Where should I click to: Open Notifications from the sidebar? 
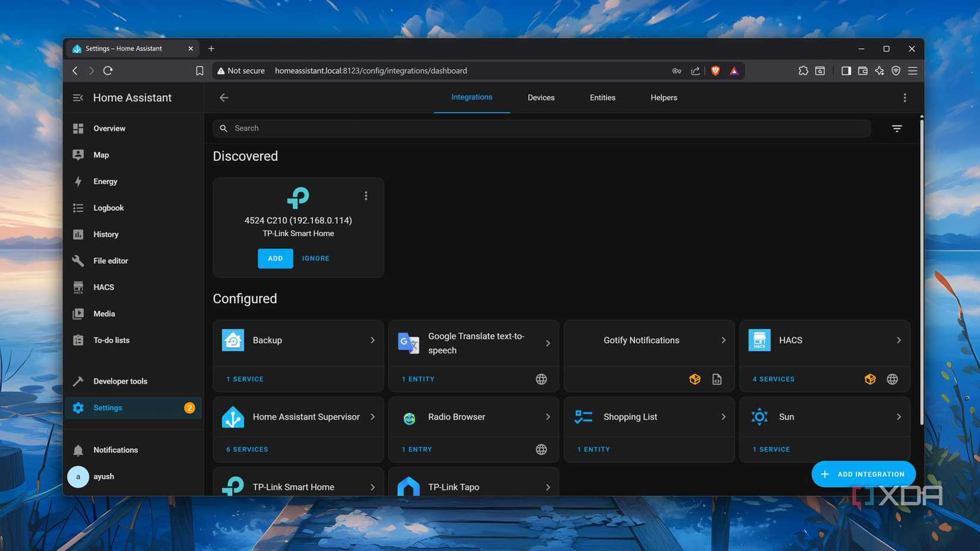point(115,450)
